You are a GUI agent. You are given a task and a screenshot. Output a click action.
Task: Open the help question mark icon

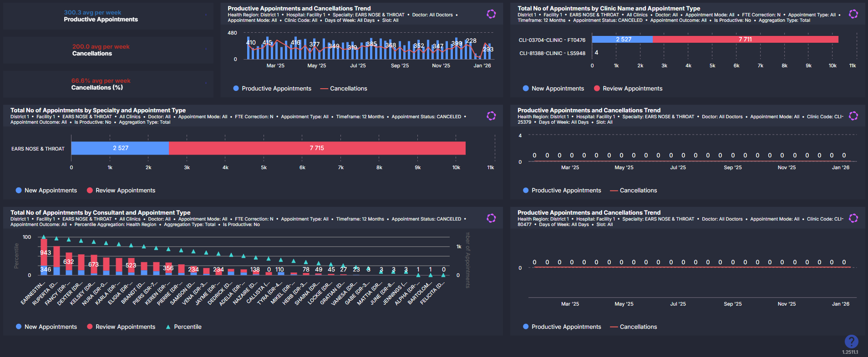click(851, 341)
